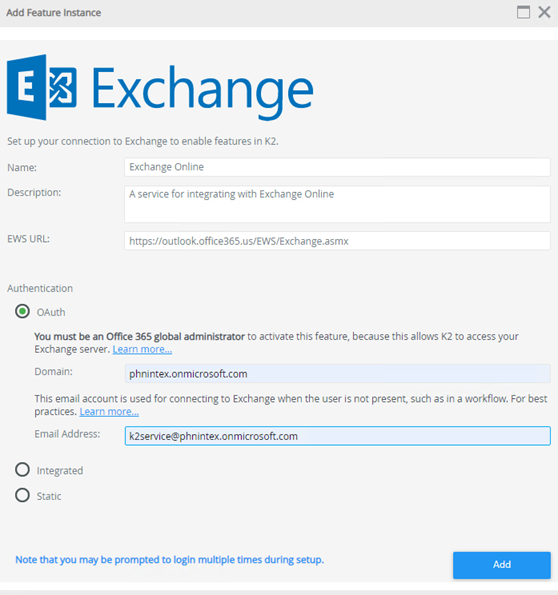Click the Email Address input field
The height and width of the screenshot is (595, 558).
click(337, 436)
